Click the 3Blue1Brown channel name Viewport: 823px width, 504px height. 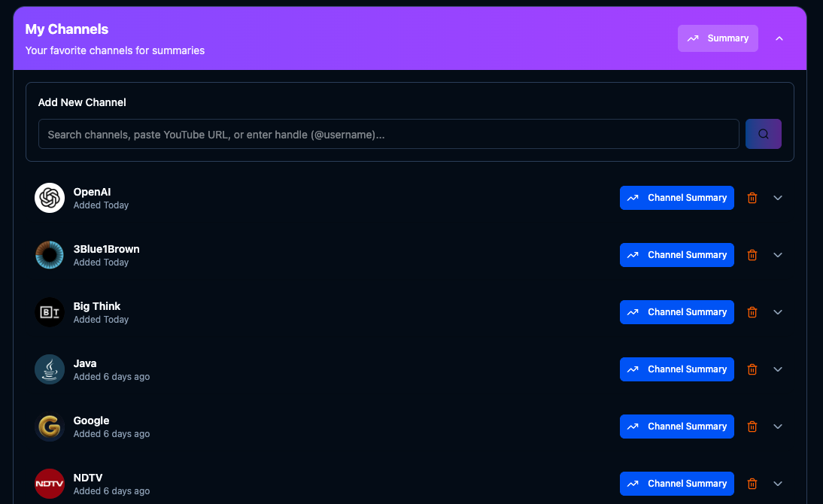click(106, 250)
